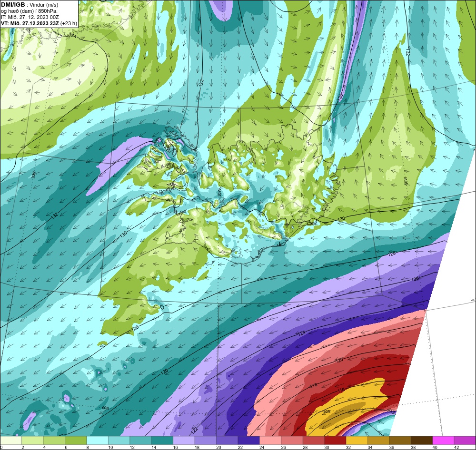Click the pale 0–2 m/s legend swatch
This screenshot has height=450, width=476.
[x=11, y=440]
